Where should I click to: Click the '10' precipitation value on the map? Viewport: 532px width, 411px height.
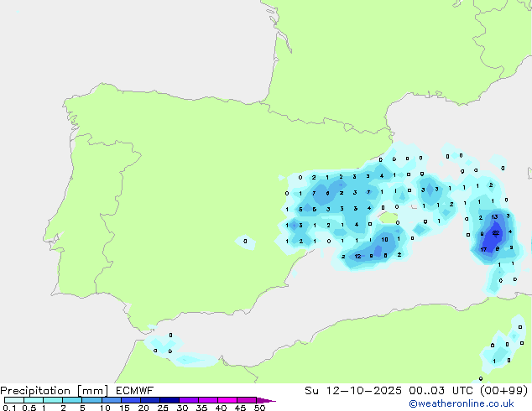[384, 240]
